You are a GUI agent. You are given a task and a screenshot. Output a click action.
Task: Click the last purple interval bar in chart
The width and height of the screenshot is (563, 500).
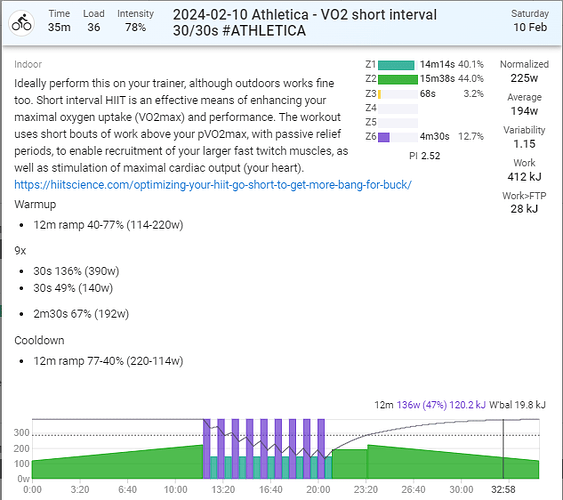click(321, 449)
